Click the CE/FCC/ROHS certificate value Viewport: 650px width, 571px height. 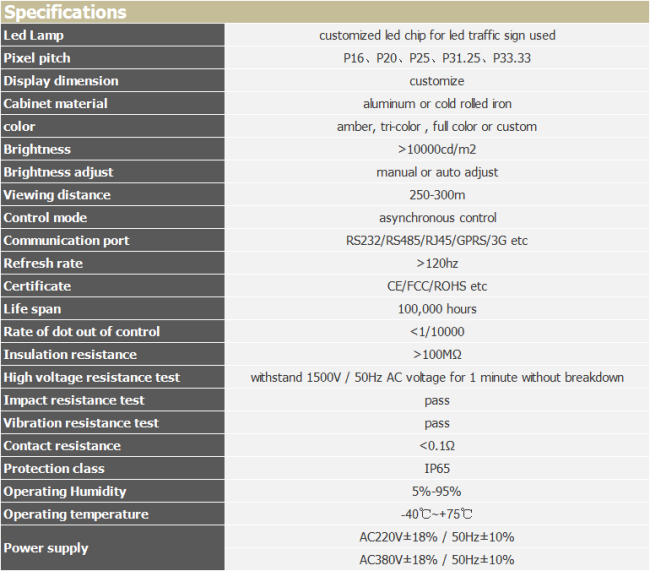point(437,286)
